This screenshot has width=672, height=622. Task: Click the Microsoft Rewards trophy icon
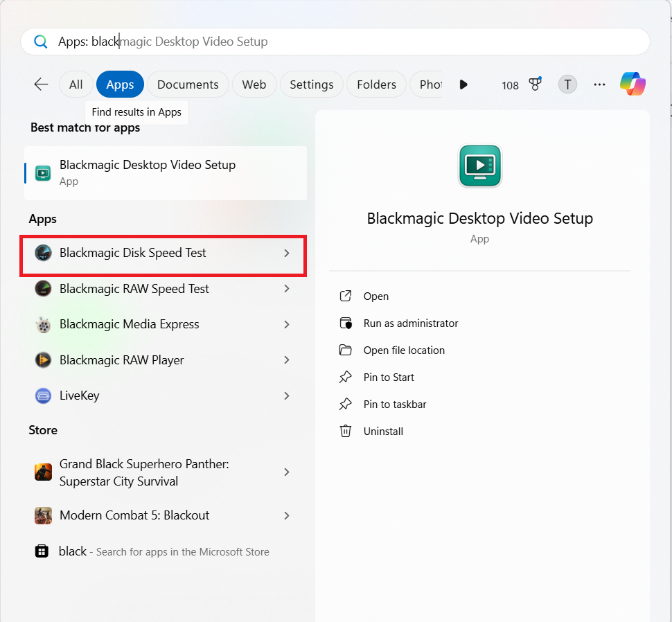pos(535,84)
